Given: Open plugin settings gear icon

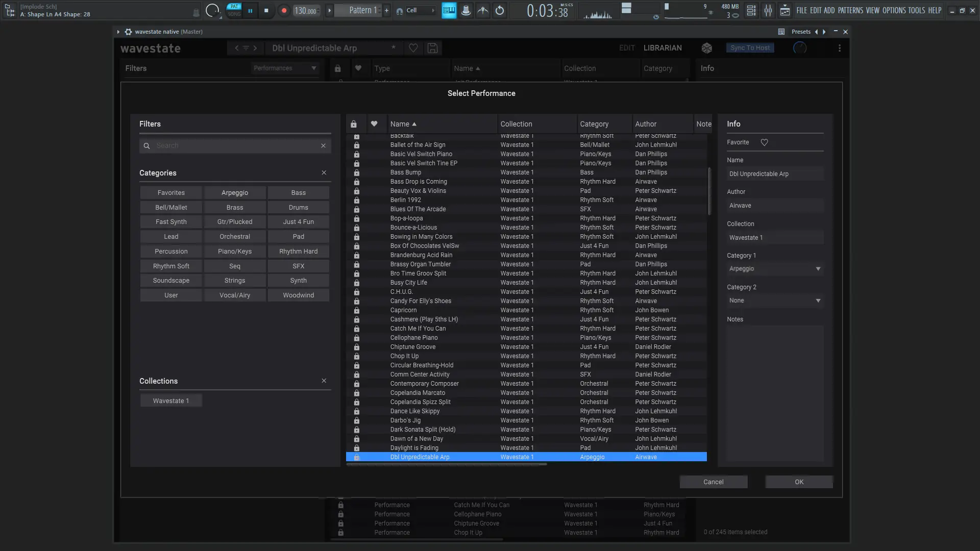Looking at the screenshot, I should point(128,32).
